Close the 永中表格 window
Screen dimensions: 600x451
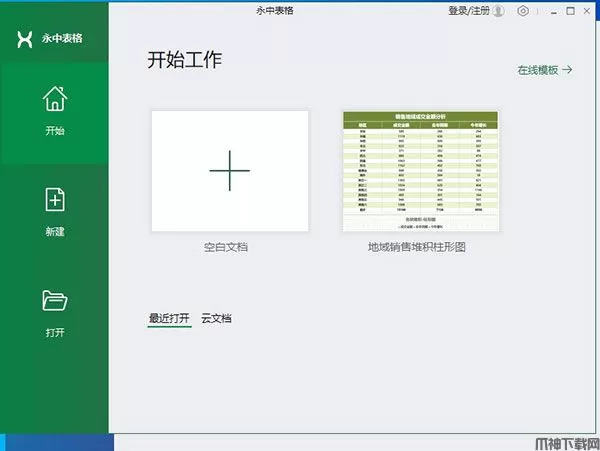tap(587, 11)
